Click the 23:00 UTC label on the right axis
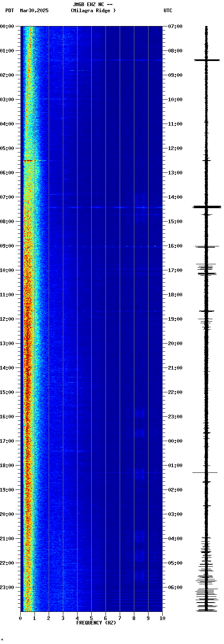 point(175,417)
